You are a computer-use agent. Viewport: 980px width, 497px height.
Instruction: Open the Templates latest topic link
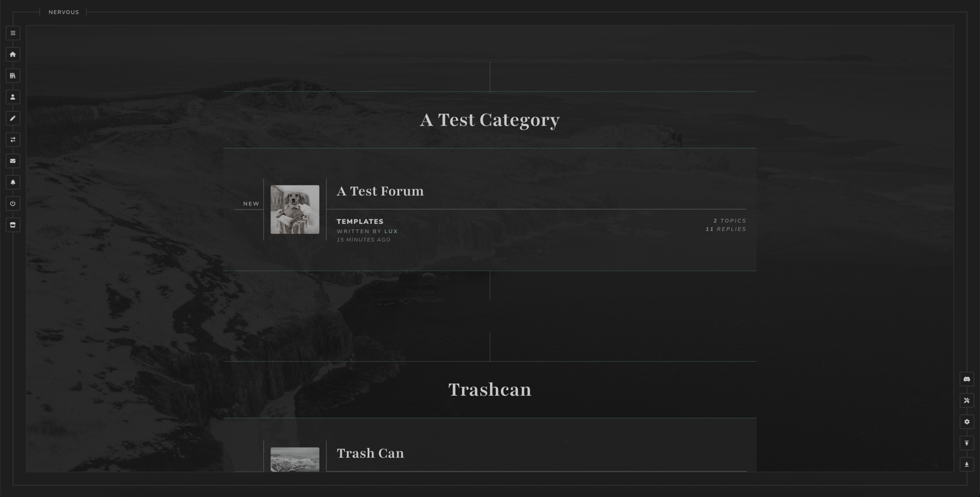tap(360, 221)
